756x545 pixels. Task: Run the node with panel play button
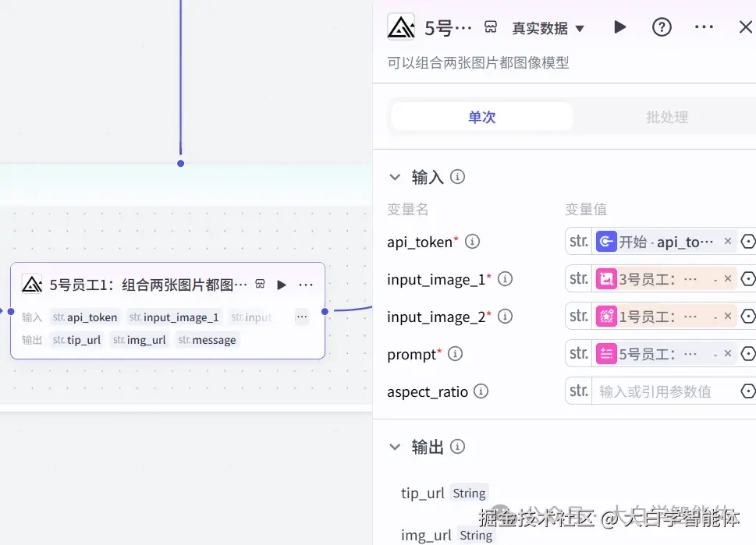coord(619,27)
